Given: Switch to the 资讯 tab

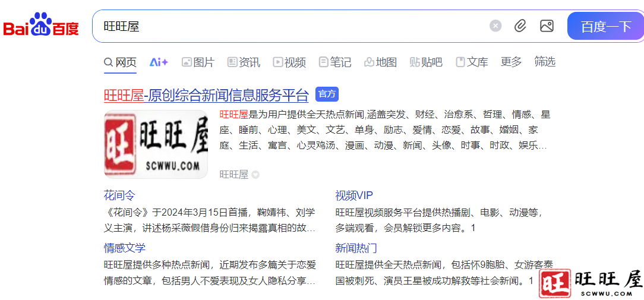Looking at the screenshot, I should [x=244, y=62].
